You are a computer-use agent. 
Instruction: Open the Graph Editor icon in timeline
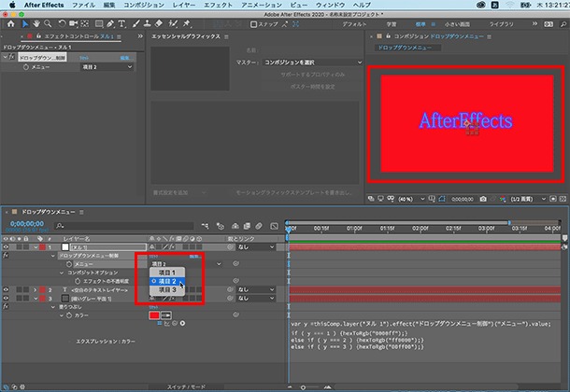click(x=275, y=226)
